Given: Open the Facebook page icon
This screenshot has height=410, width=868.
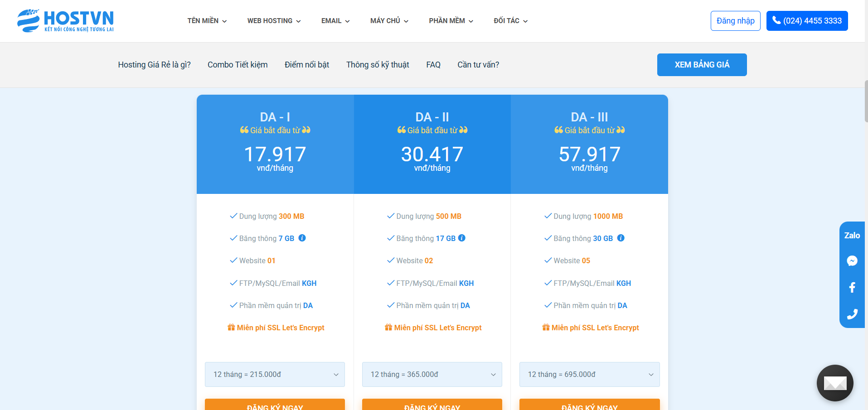Looking at the screenshot, I should (852, 287).
